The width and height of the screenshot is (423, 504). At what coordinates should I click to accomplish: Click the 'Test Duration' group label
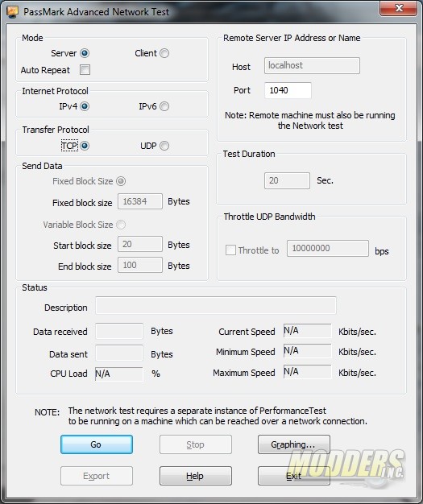coord(249,154)
